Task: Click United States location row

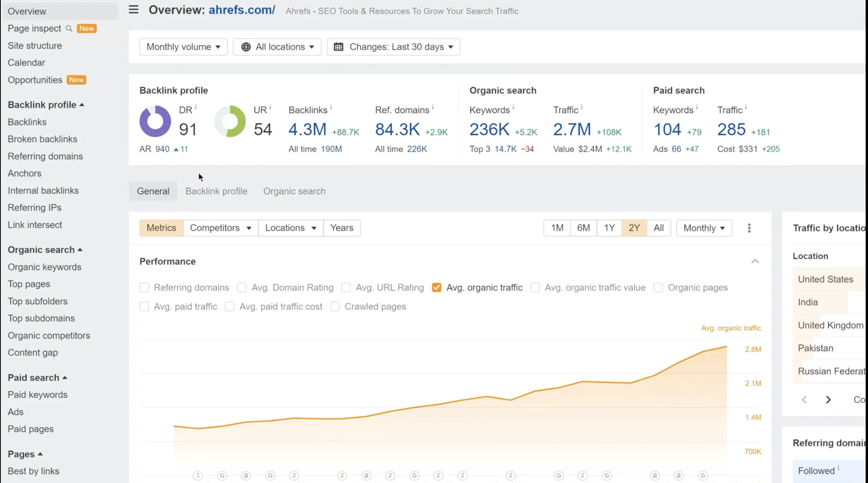Action: point(829,279)
